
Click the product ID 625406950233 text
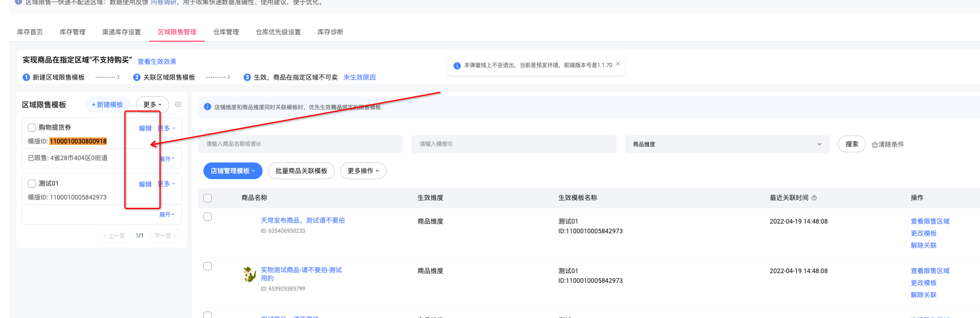click(x=283, y=231)
